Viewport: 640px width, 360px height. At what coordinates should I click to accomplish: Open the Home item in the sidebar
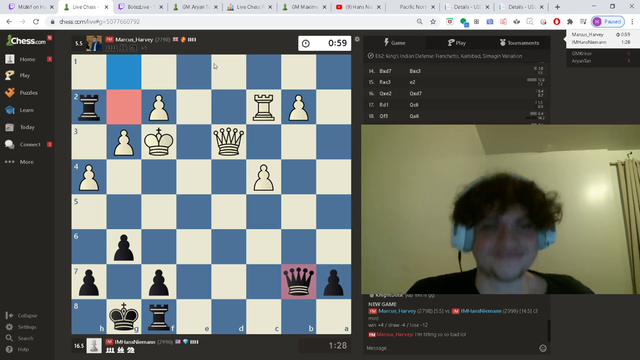28,59
